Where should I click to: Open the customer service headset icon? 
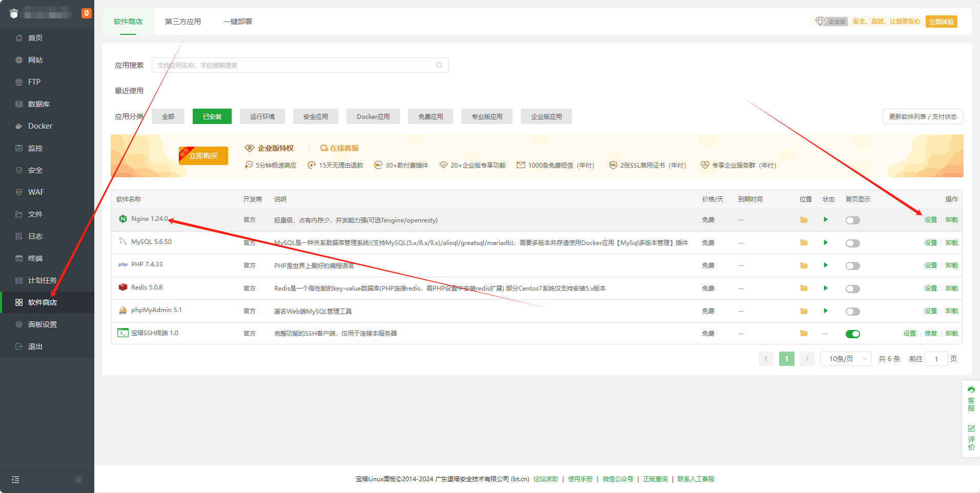(971, 390)
